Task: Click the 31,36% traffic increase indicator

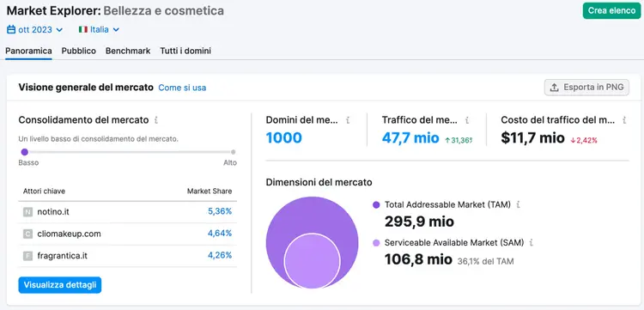Action: click(459, 140)
